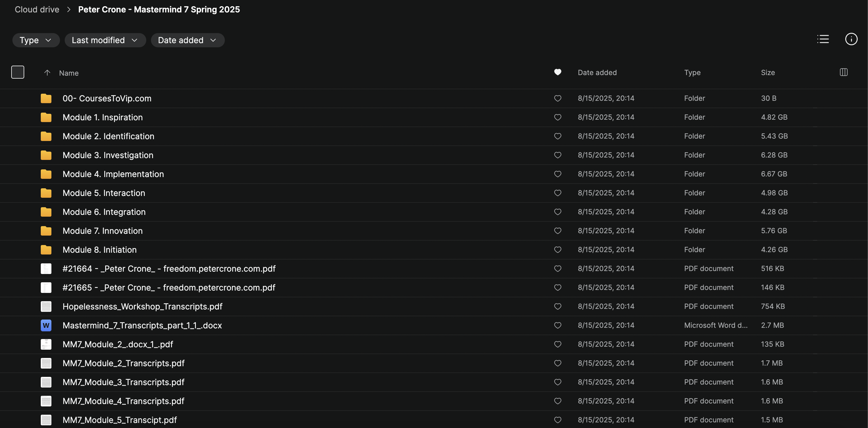
Task: Expand the Last modified filter
Action: [x=105, y=40]
